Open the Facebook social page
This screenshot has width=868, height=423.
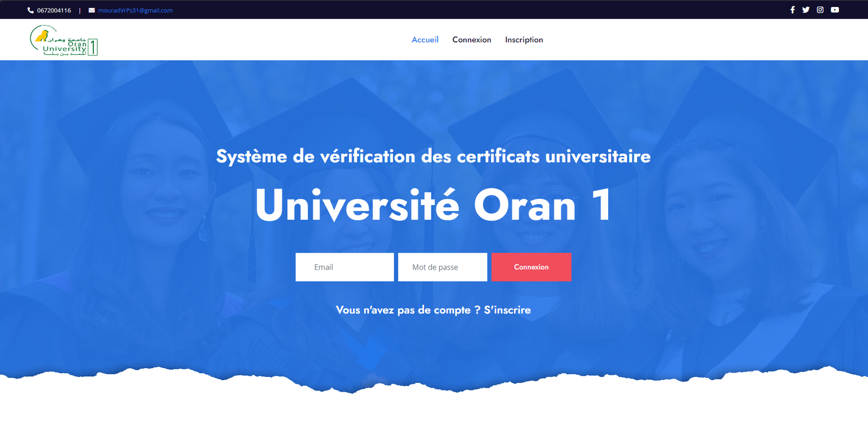coord(792,10)
